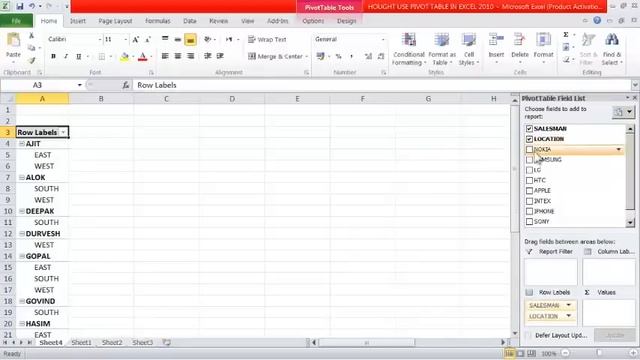Click the AutoSum sigma icon
The height and width of the screenshot is (360, 640).
coord(566,35)
